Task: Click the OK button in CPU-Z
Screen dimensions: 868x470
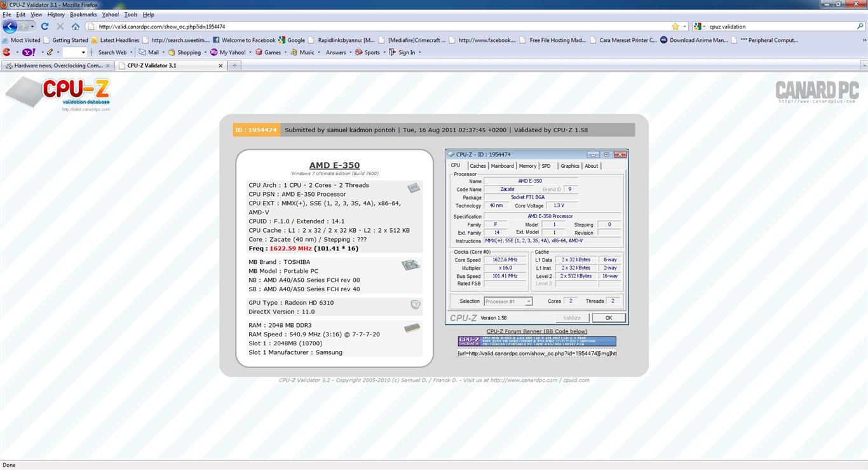Action: (609, 318)
